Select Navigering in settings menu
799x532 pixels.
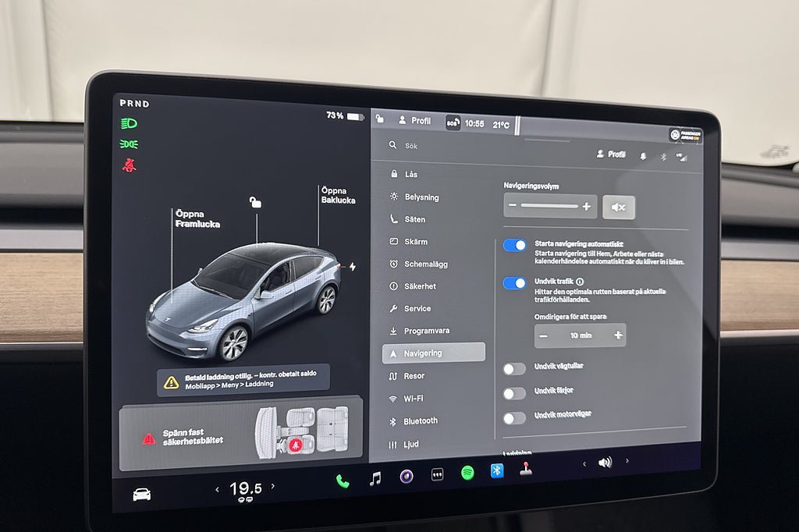click(x=433, y=353)
